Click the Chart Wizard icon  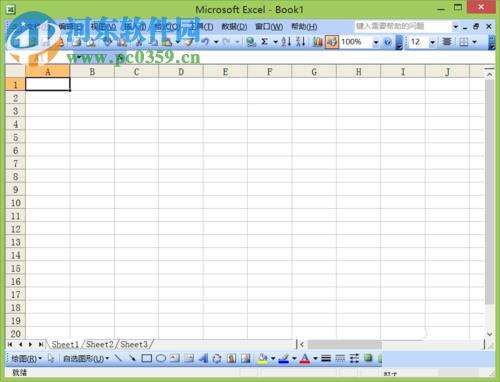pos(318,42)
